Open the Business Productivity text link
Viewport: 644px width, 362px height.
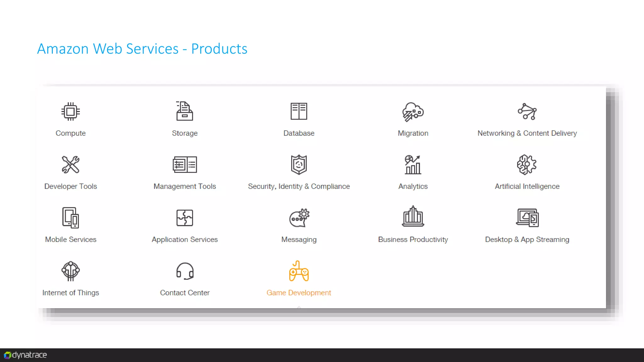click(413, 239)
